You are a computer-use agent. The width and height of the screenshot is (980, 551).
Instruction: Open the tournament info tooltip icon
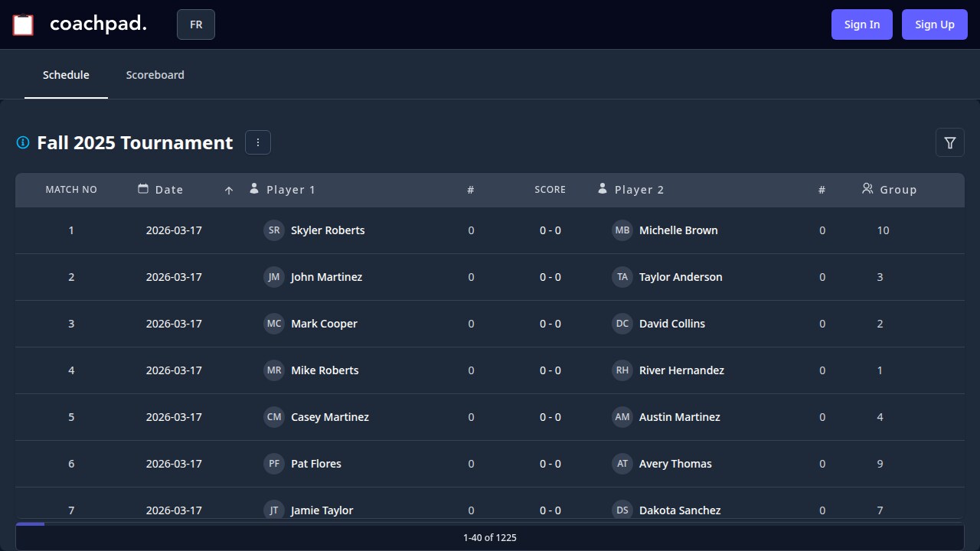tap(22, 142)
